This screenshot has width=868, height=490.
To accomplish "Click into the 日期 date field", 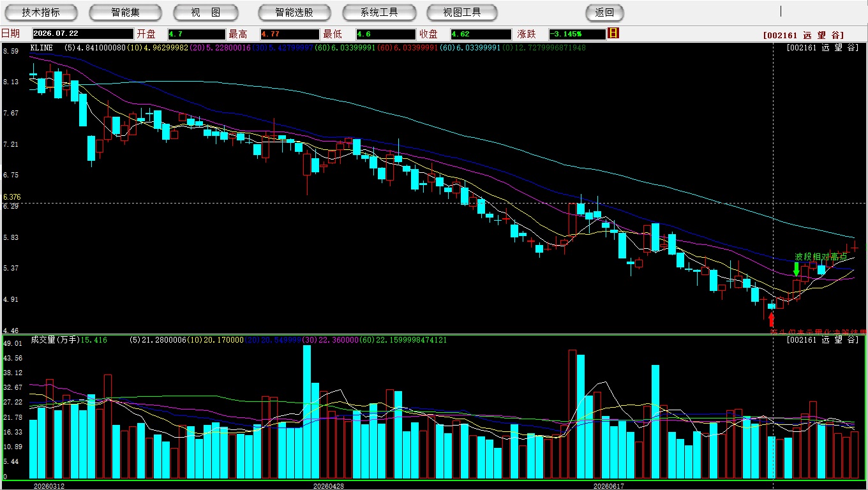I will click(x=83, y=34).
